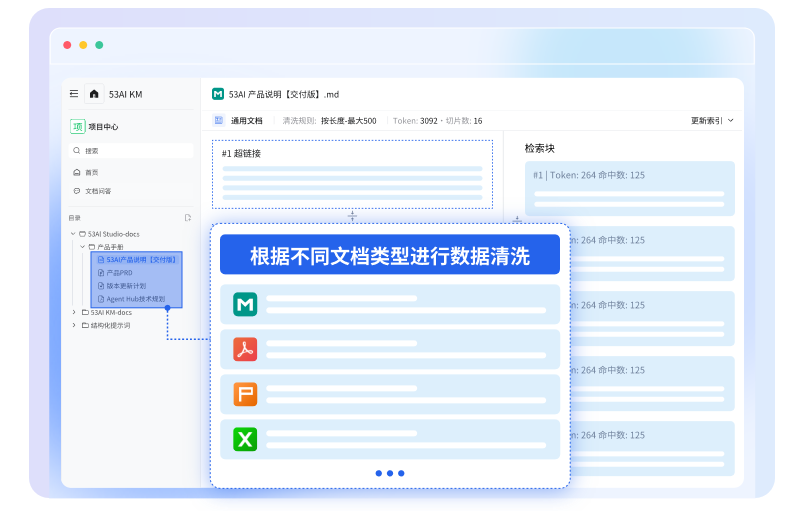The width and height of the screenshot is (805, 520).
Task: Expand the 53AI KM-docs folder chevron
Action: click(x=74, y=312)
